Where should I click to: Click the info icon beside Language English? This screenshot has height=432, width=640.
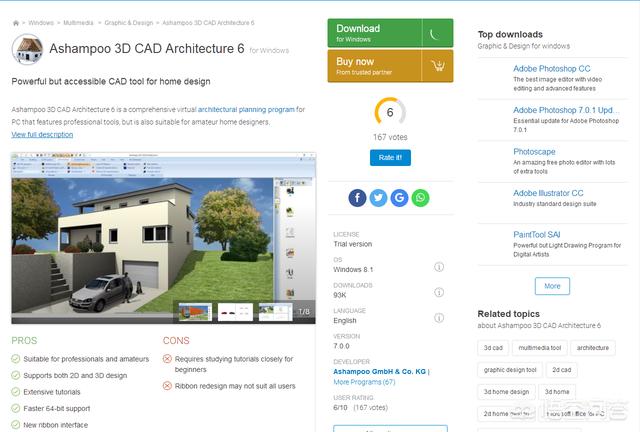439,318
